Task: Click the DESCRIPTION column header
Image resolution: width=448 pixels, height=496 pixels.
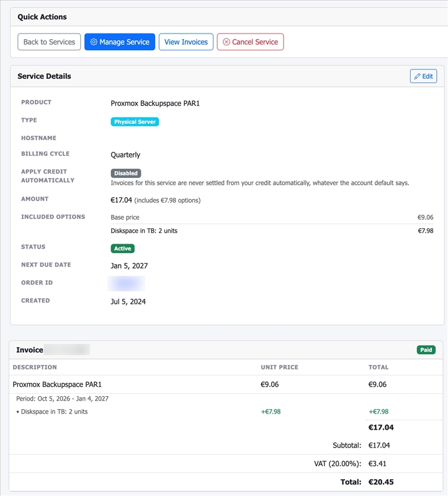Action: (35, 367)
